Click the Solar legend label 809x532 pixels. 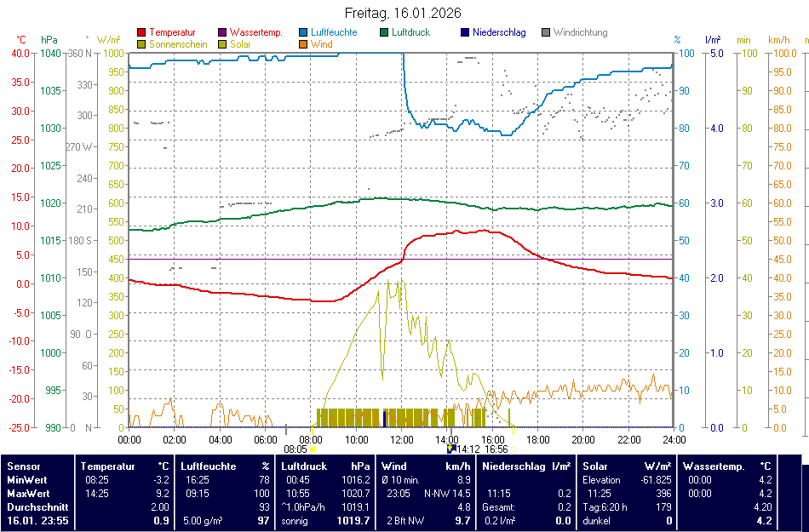tap(240, 44)
